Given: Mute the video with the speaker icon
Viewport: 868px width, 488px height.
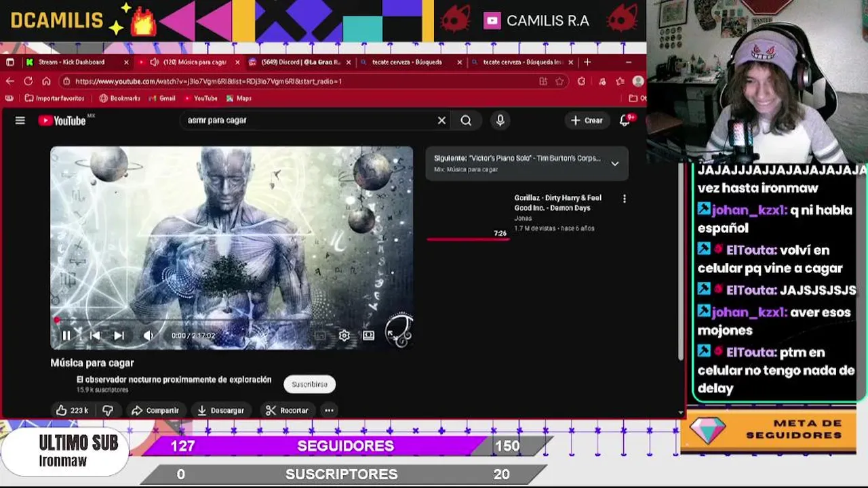Looking at the screenshot, I should tap(148, 335).
